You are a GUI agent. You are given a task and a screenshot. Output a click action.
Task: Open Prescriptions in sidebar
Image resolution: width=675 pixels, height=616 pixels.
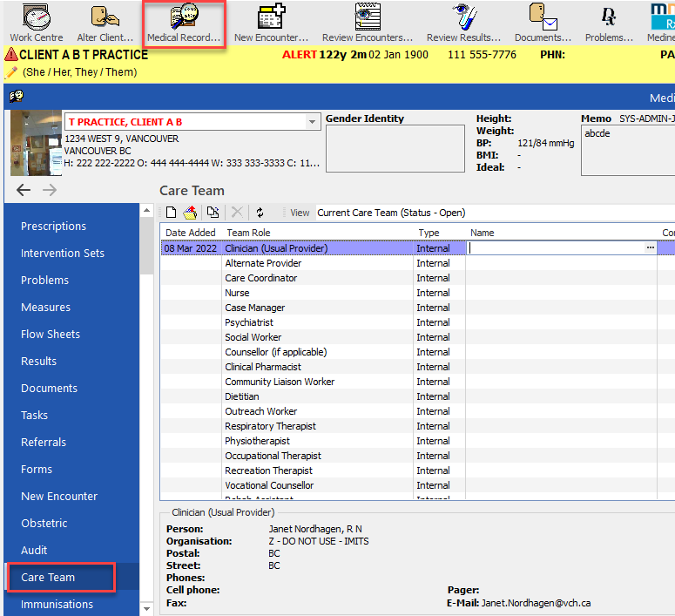click(x=53, y=227)
